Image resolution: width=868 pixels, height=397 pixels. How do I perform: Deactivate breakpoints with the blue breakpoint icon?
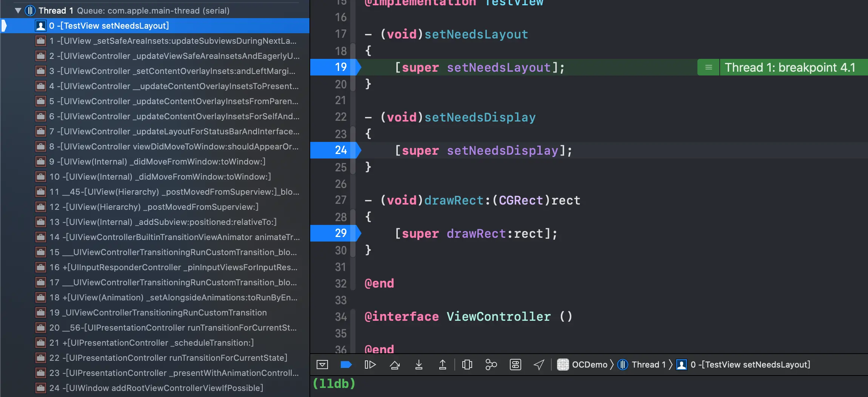coord(346,365)
